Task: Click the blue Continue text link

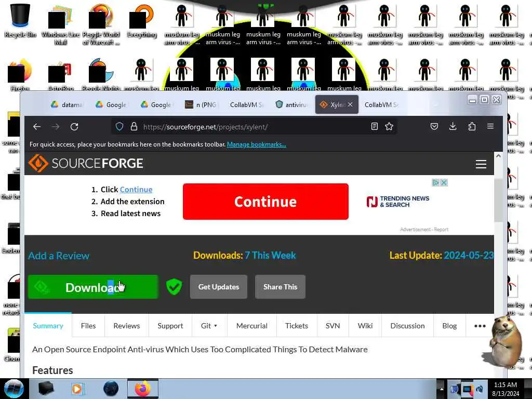Action: pos(136,190)
